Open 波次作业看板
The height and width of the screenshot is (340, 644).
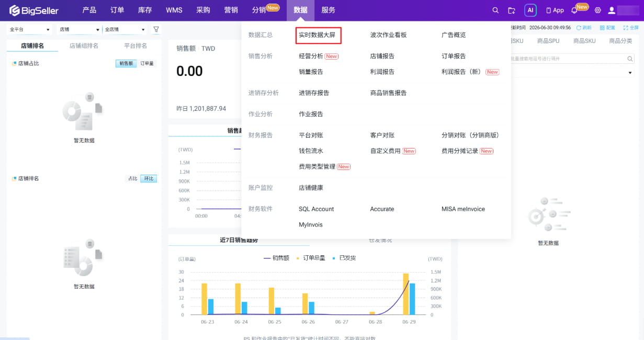(388, 35)
